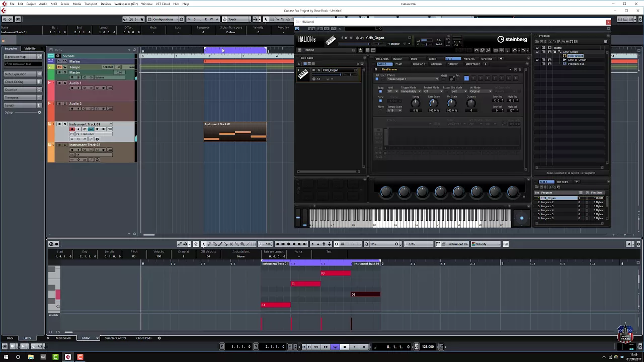Open the Touch automation mode dropdown
Screen dimensions: 644x362
235,19
